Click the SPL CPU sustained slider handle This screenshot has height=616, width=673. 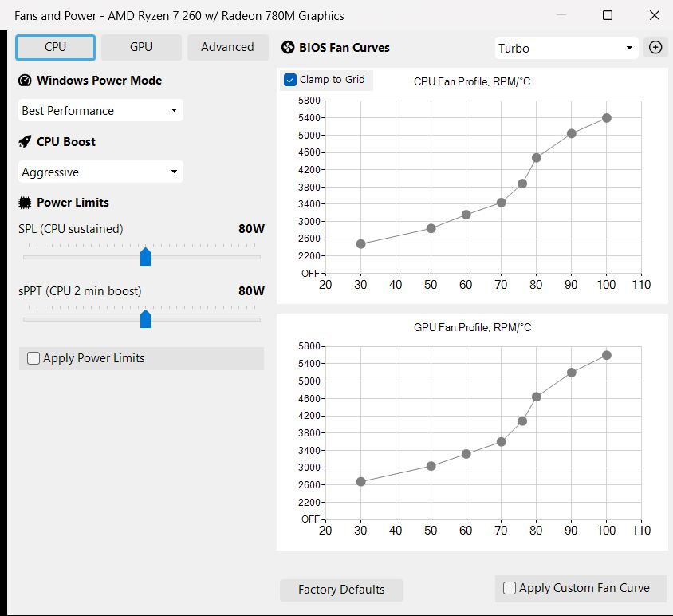click(145, 256)
